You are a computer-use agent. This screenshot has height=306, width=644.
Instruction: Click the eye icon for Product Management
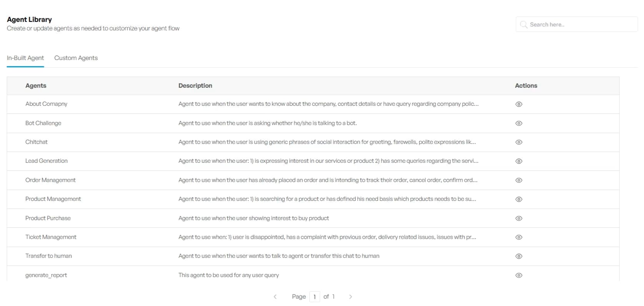tap(519, 199)
